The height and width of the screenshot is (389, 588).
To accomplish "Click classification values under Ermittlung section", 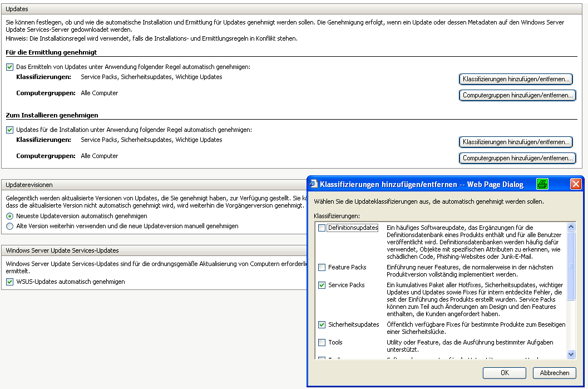I will click(x=151, y=77).
